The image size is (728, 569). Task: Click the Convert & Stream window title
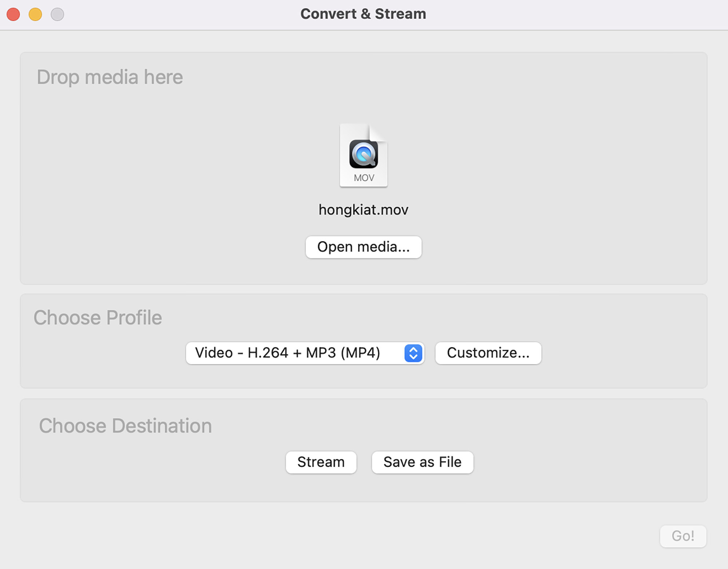point(363,14)
